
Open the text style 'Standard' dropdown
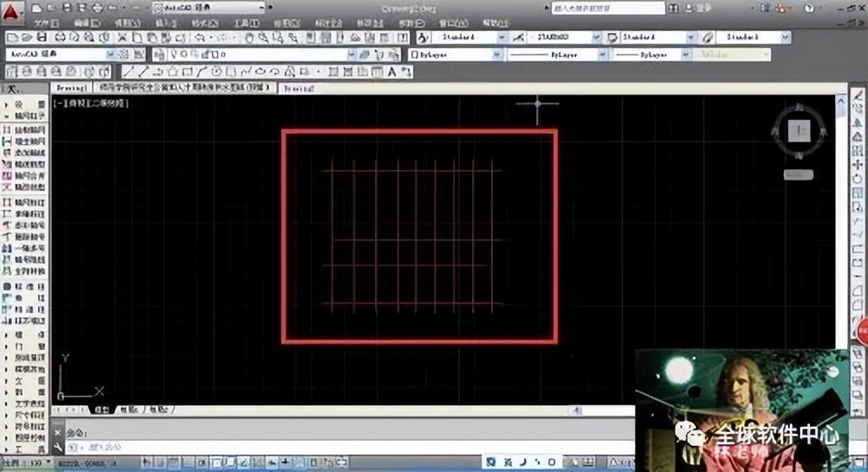click(502, 38)
